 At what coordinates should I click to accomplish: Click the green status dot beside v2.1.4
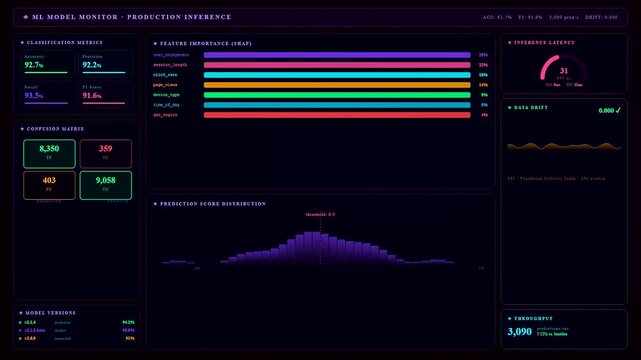pos(20,322)
